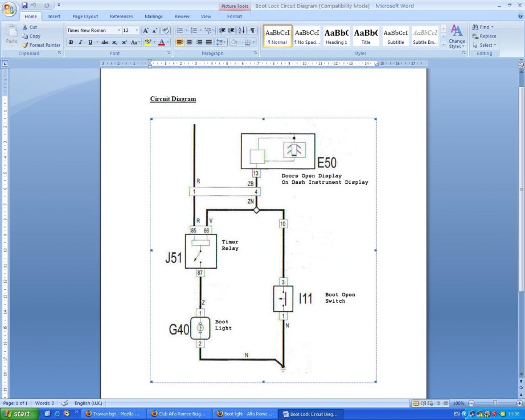Toggle Bold formatting
This screenshot has height=420, width=525.
tap(71, 42)
